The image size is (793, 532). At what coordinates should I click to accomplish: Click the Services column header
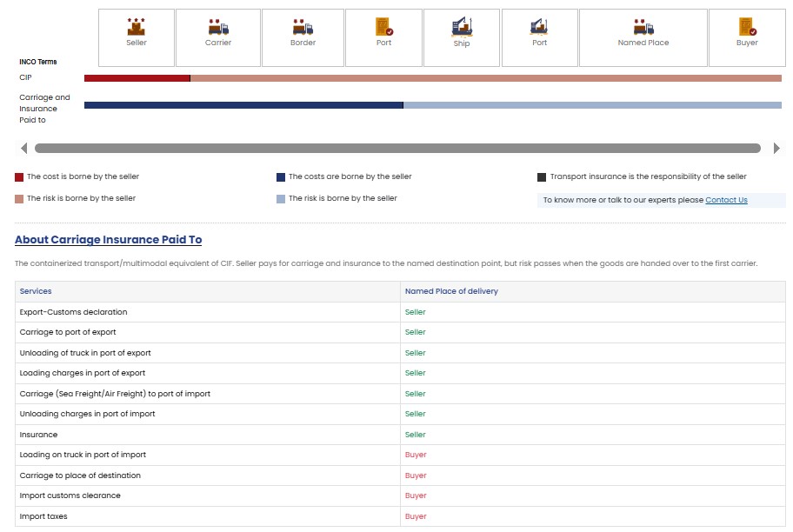[x=36, y=291]
